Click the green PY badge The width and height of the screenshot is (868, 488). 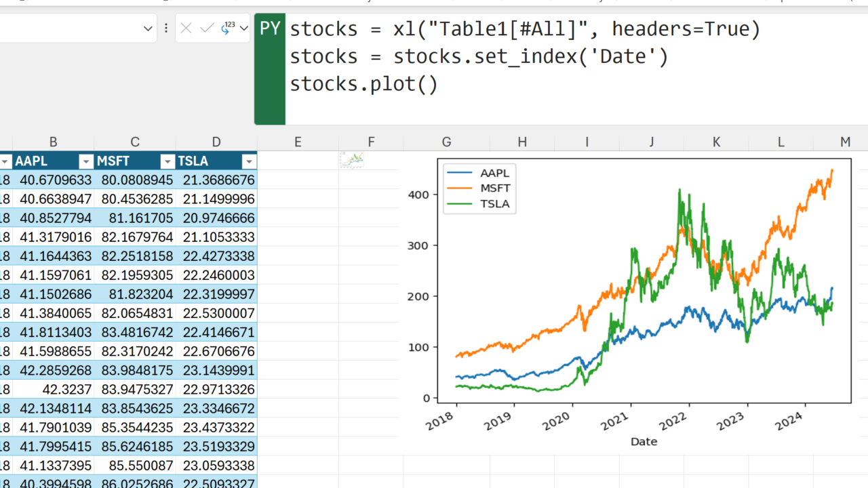tap(270, 28)
